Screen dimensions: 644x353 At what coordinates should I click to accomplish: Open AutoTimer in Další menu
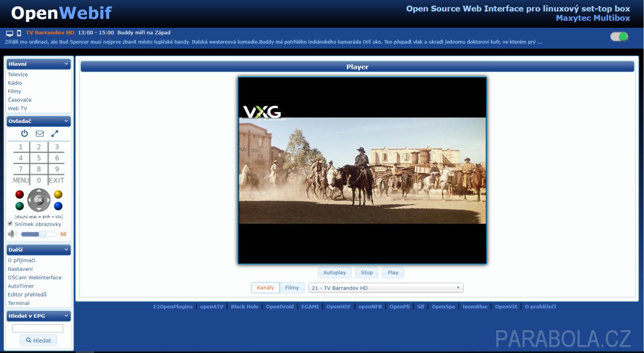click(x=21, y=286)
